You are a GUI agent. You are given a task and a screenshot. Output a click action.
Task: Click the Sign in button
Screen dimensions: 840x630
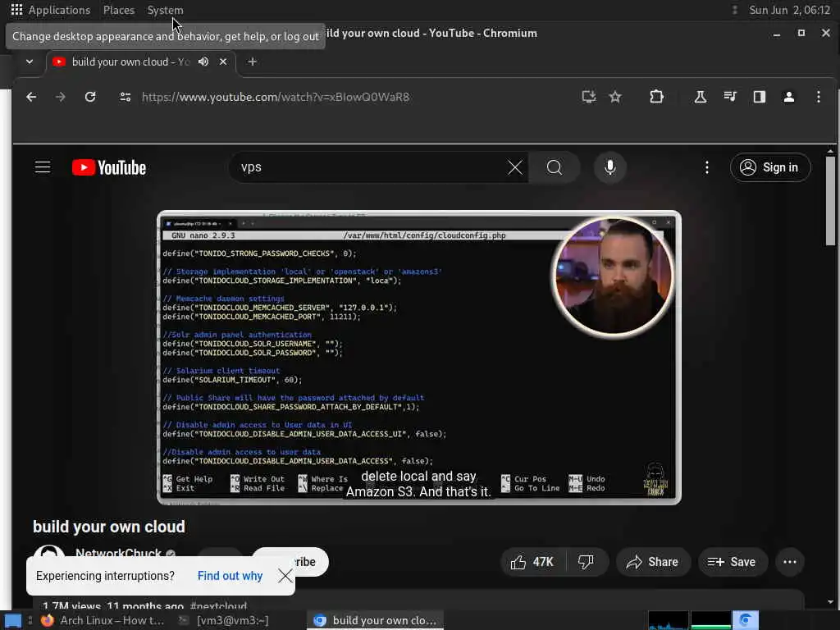[769, 167]
